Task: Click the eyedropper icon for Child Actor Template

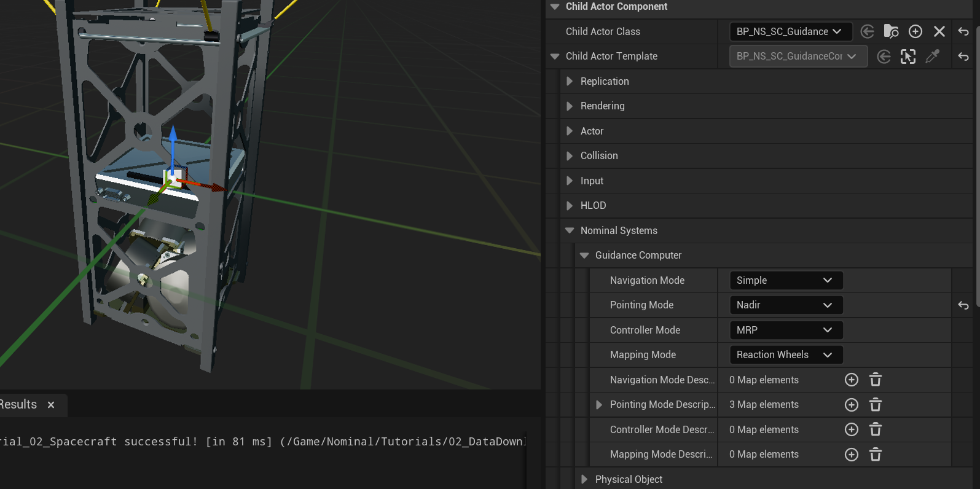Action: [932, 57]
